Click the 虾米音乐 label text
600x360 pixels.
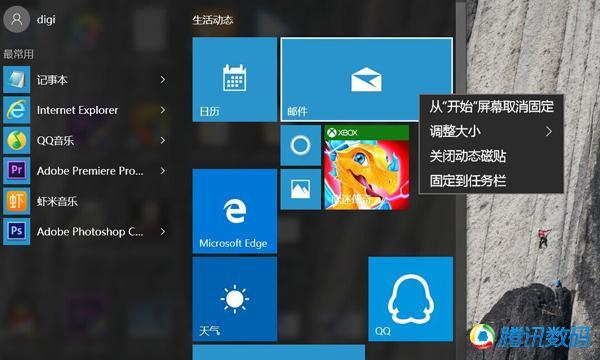pyautogui.click(x=57, y=201)
